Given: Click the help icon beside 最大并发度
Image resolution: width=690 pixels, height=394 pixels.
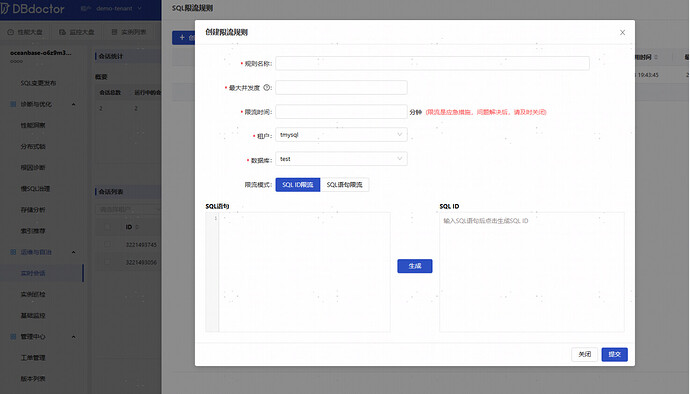Looking at the screenshot, I should (x=266, y=88).
